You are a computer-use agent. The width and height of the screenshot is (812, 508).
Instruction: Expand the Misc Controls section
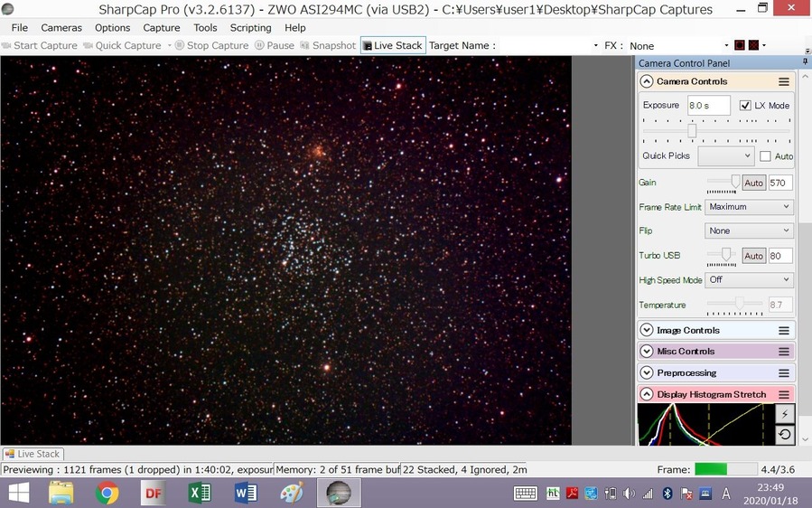[647, 352]
